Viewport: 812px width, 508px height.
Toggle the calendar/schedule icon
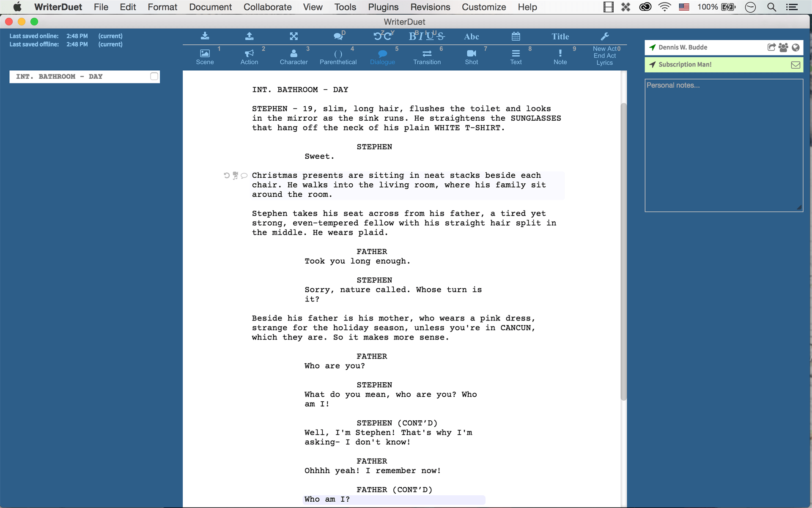[516, 36]
